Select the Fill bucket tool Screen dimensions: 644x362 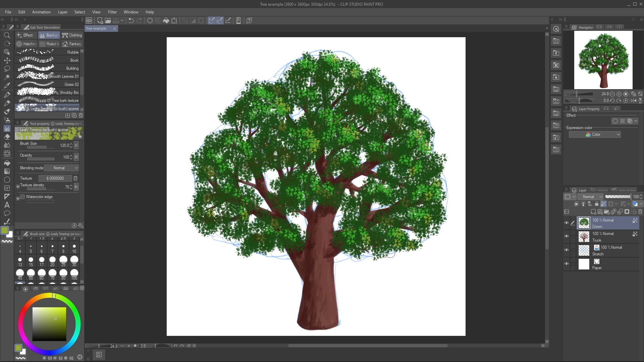pos(7,163)
